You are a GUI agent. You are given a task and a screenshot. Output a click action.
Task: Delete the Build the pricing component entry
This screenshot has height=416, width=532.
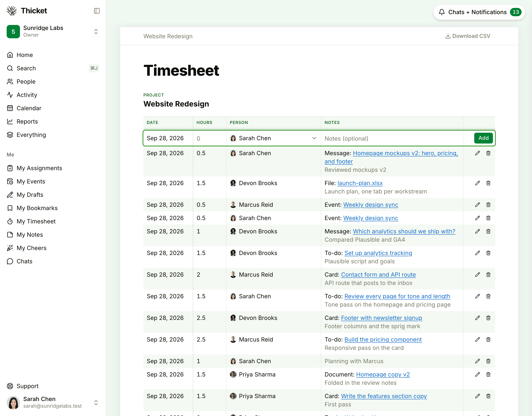pyautogui.click(x=488, y=340)
